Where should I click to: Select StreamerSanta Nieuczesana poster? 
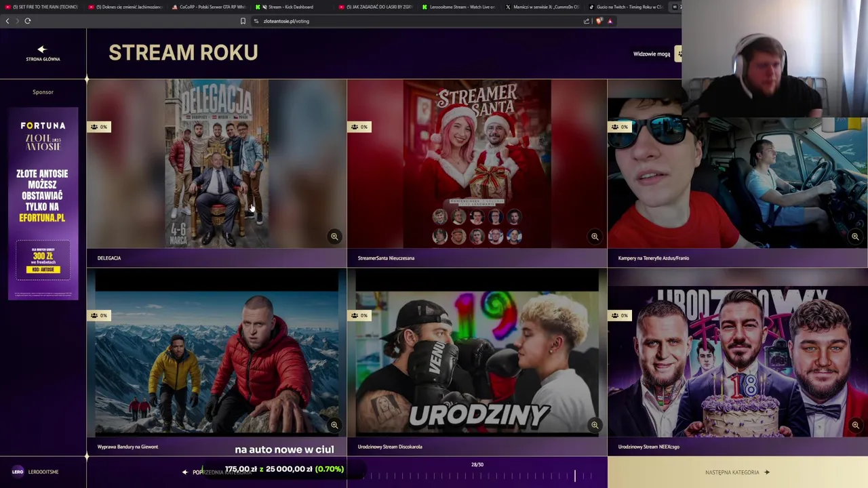(x=477, y=163)
